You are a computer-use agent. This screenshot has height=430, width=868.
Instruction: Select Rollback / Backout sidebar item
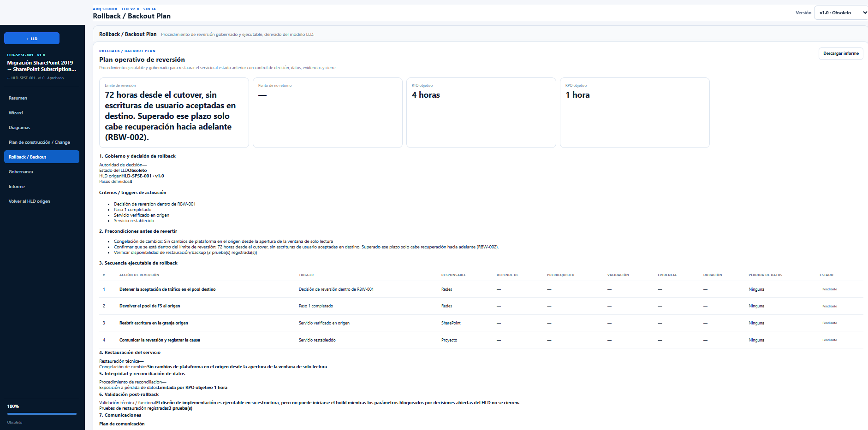(42, 157)
